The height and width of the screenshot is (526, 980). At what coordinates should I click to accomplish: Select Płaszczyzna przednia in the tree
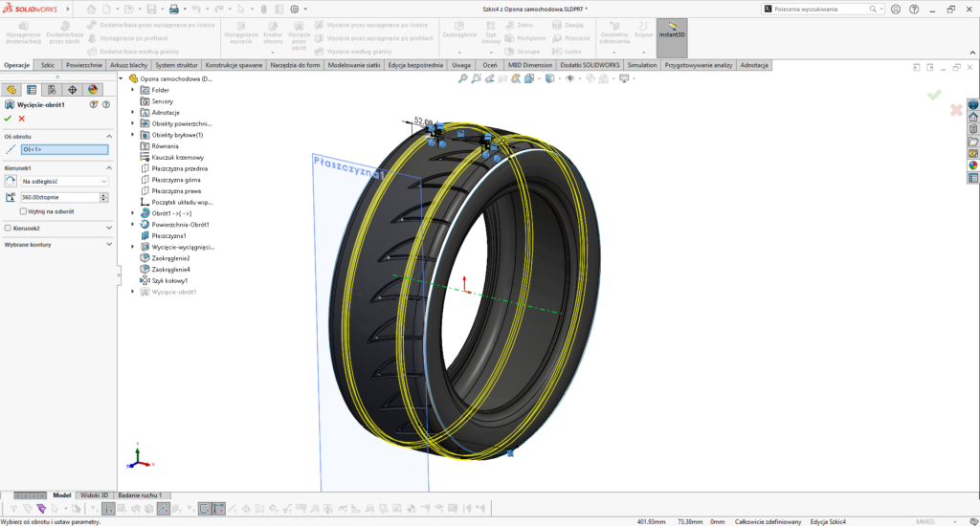(179, 168)
